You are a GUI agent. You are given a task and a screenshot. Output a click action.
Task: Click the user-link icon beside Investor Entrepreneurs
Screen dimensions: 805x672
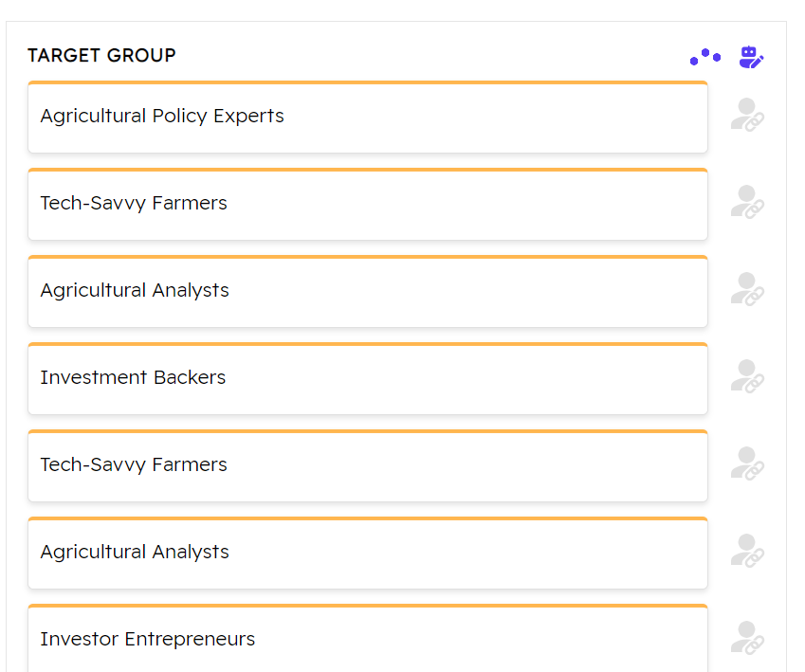click(x=747, y=638)
